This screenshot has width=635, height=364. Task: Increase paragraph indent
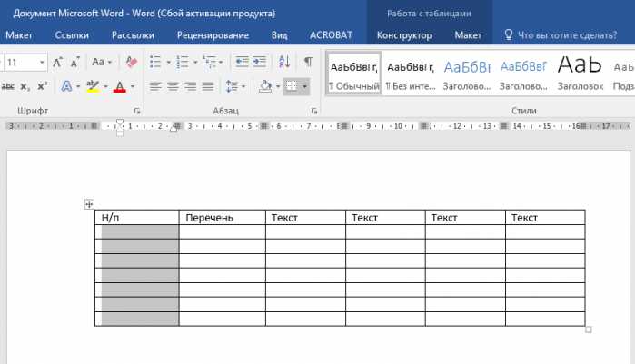point(260,62)
